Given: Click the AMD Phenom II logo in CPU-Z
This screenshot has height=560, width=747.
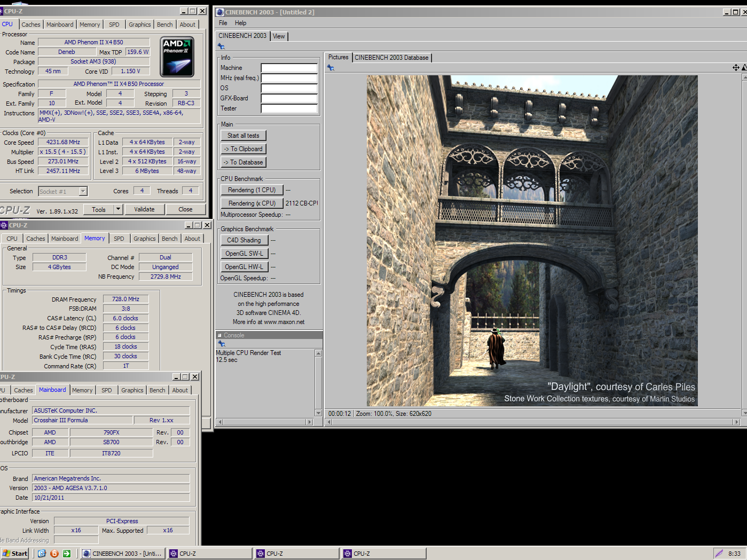Looking at the screenshot, I should [x=177, y=57].
